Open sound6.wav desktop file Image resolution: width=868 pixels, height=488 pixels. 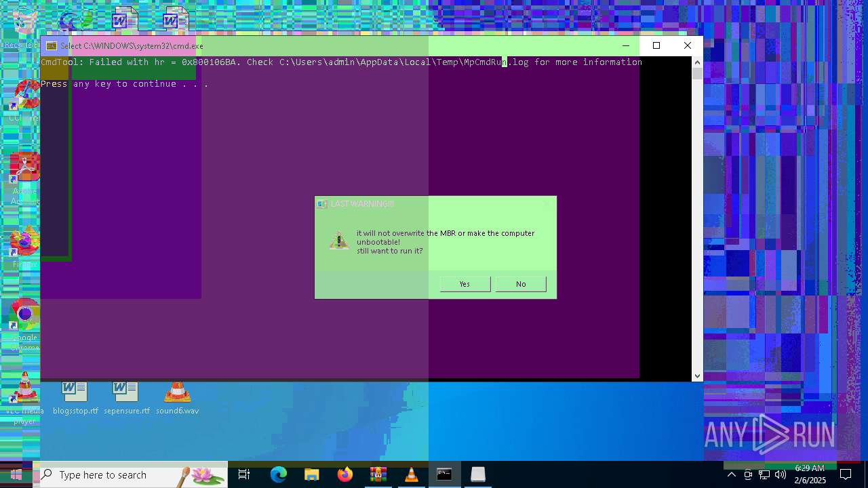tap(178, 397)
